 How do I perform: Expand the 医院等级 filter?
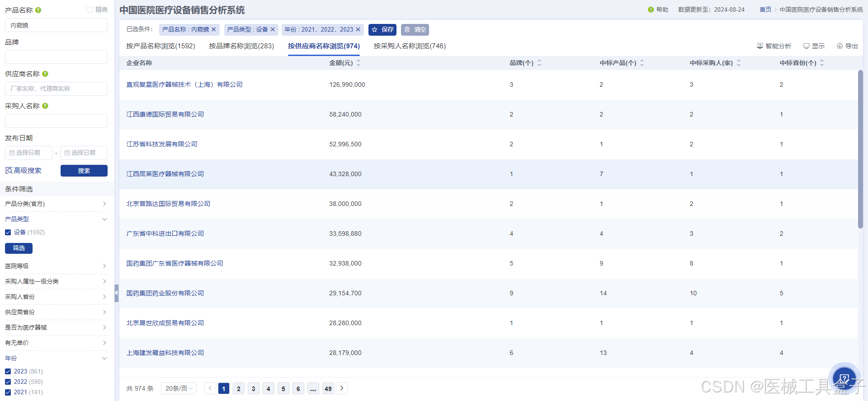[x=56, y=266]
